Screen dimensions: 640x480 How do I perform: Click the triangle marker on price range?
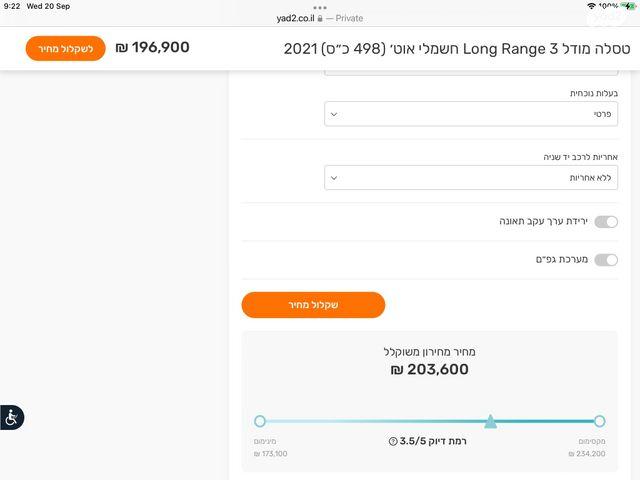point(490,421)
